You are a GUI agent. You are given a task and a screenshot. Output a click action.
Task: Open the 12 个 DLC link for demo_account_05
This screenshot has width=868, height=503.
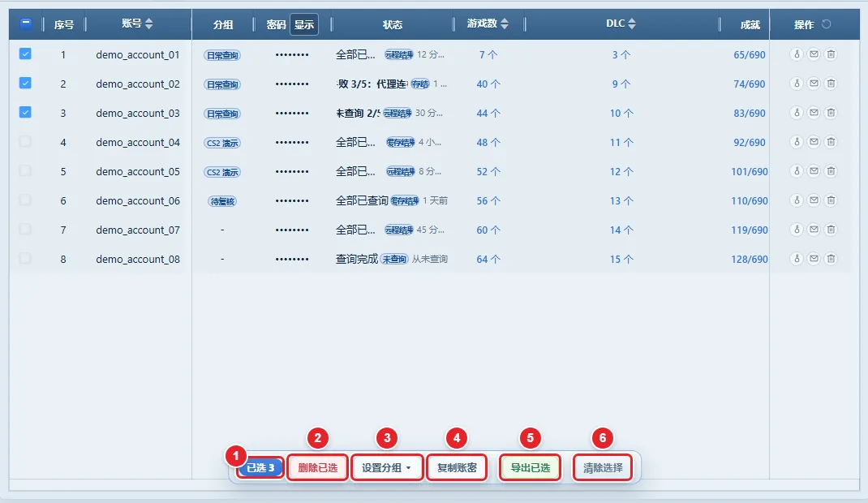point(621,172)
